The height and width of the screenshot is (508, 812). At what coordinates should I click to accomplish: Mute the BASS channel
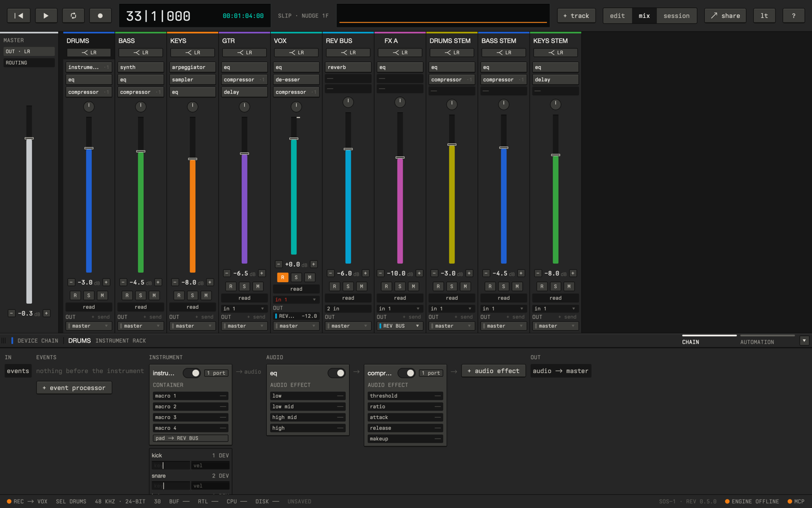click(154, 295)
